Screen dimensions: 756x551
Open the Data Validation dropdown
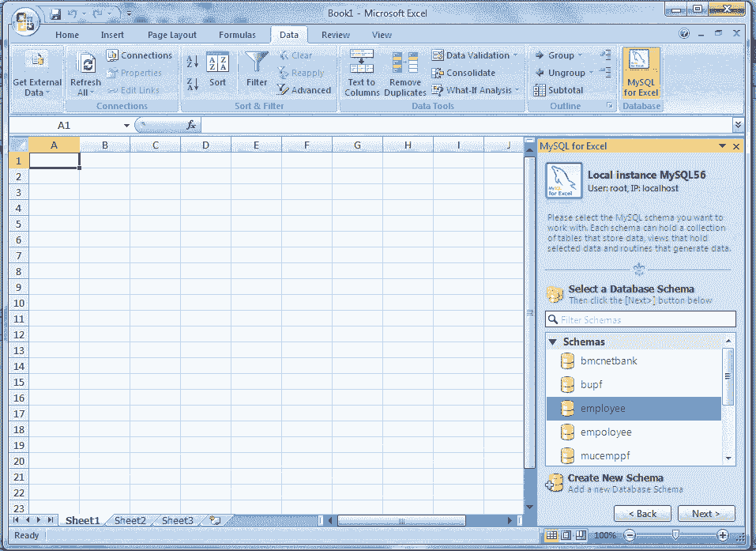[475, 55]
